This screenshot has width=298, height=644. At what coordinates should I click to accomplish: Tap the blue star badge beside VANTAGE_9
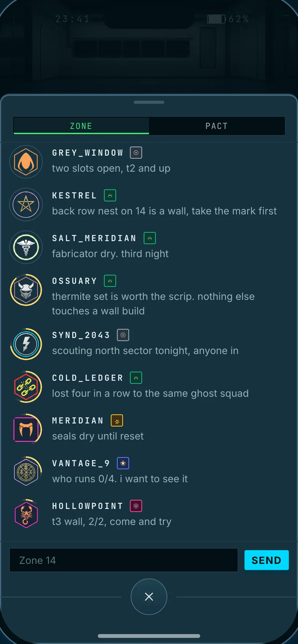tap(123, 463)
